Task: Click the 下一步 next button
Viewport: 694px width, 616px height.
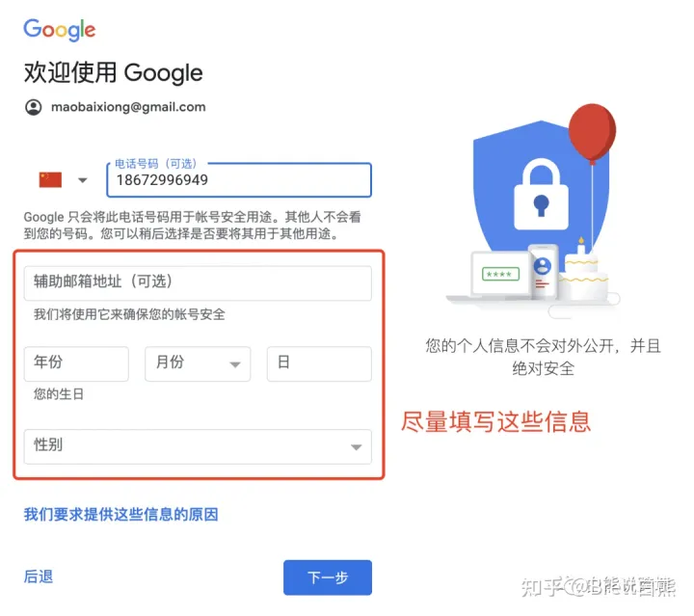Action: (328, 577)
